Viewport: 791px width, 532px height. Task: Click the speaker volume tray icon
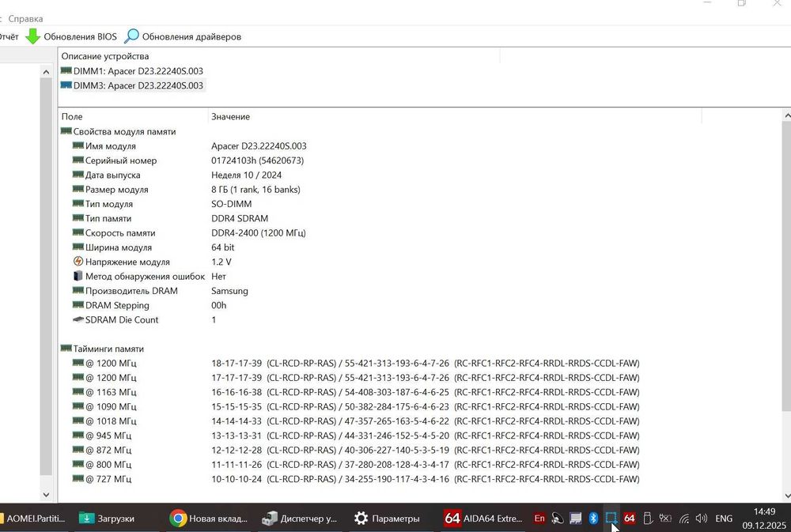tap(701, 519)
